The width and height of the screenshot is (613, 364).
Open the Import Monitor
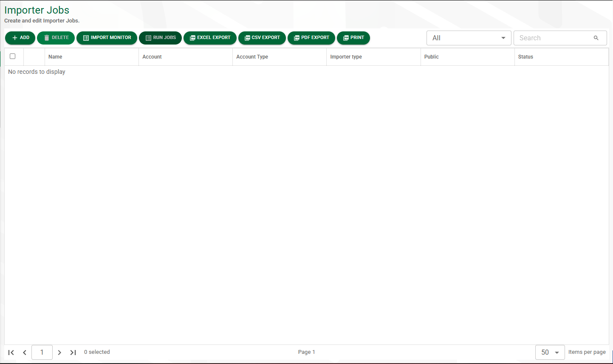pyautogui.click(x=107, y=38)
